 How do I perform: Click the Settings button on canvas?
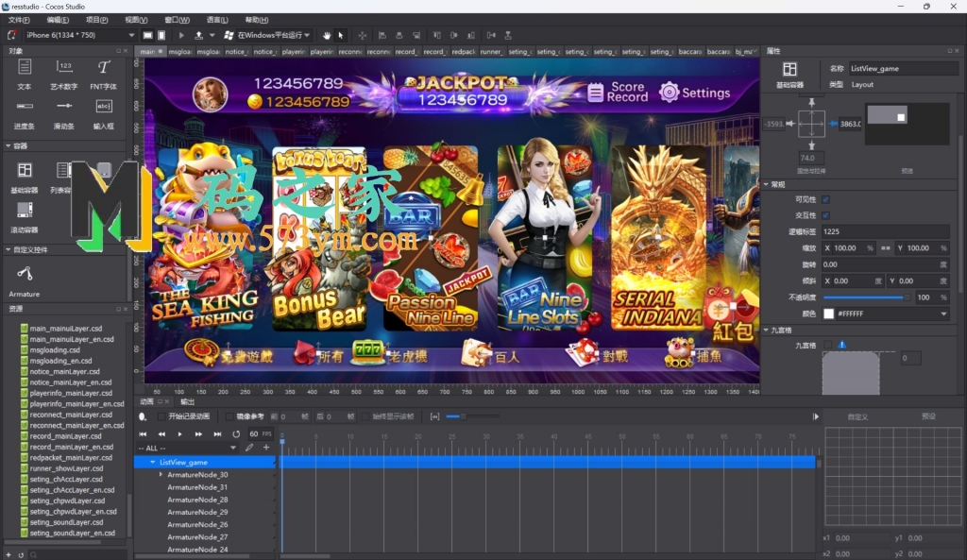pyautogui.click(x=695, y=93)
